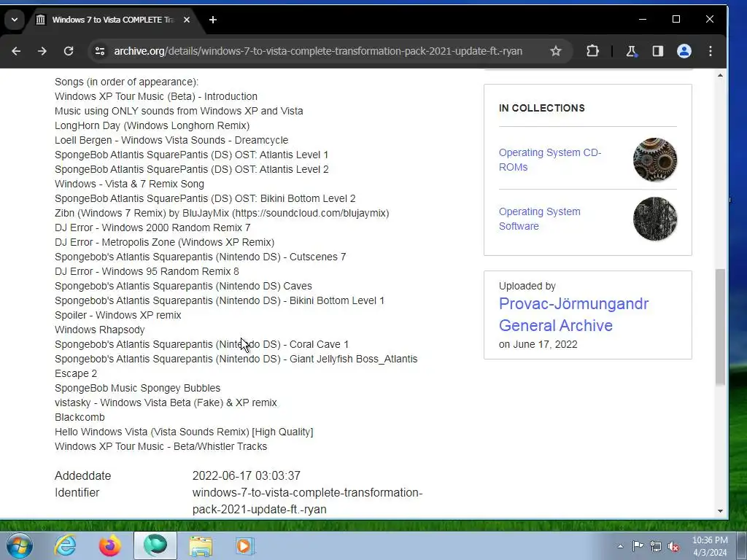Click the 'Identifier' metadata label
Screen dimensions: 747x560
click(x=77, y=492)
